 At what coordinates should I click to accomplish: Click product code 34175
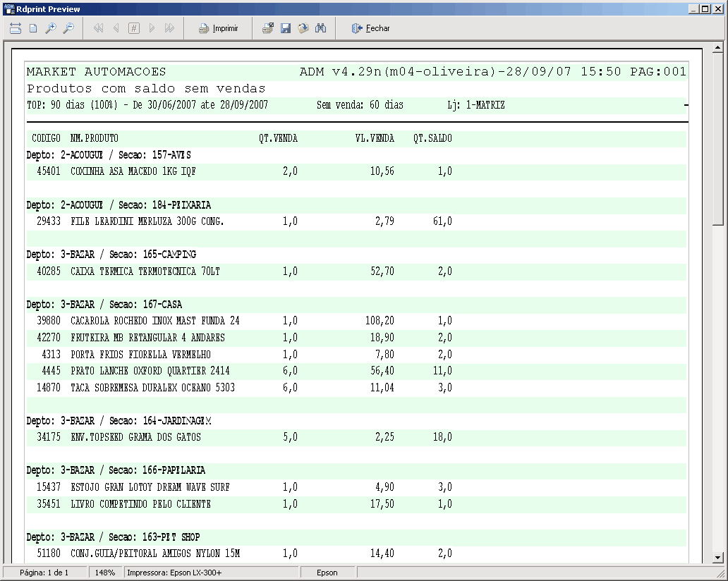49,437
